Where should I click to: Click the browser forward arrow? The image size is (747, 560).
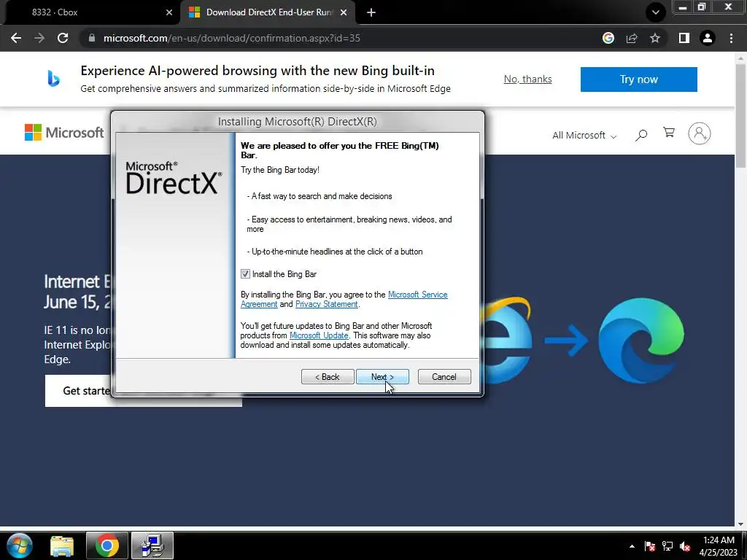tap(39, 38)
